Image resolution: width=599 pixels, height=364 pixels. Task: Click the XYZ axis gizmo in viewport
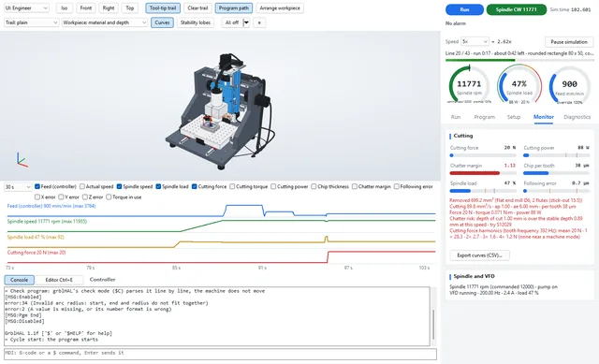click(22, 159)
